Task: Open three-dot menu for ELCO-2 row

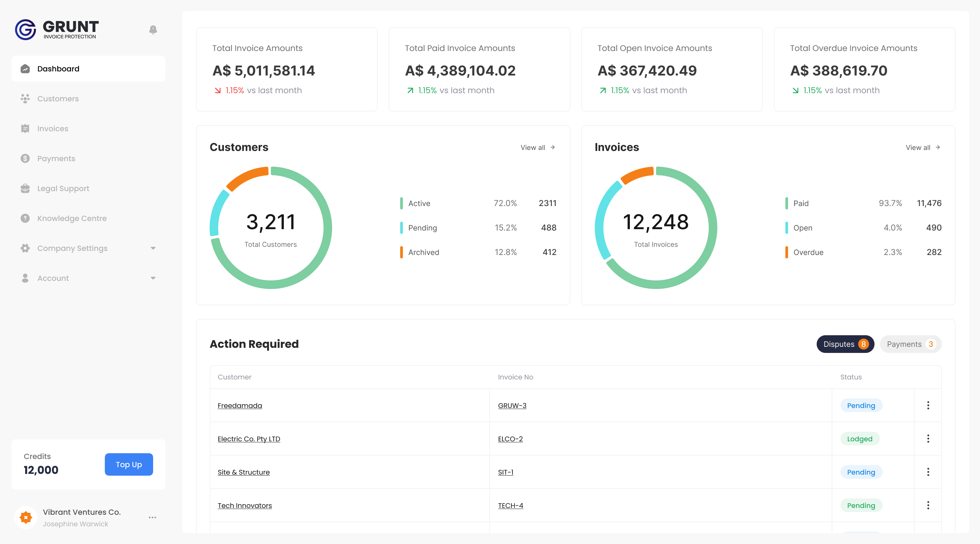Action: pyautogui.click(x=928, y=439)
